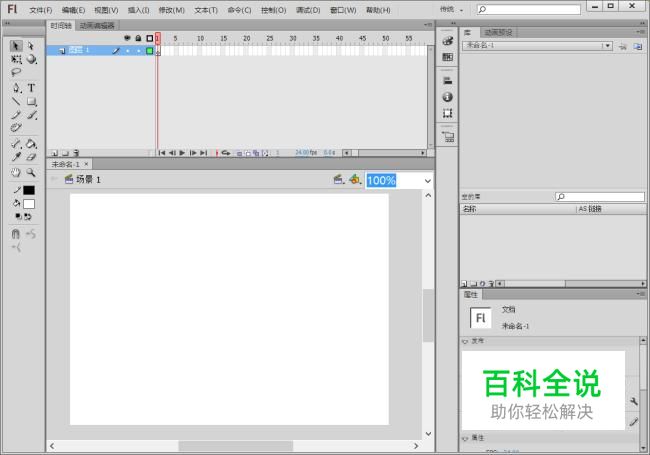
Task: Click the timeline Play button
Action: point(182,153)
